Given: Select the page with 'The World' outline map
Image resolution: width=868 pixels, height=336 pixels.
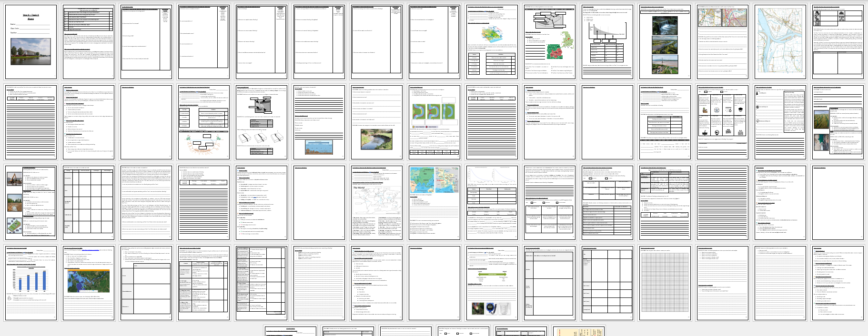Looking at the screenshot, I should (377, 203).
